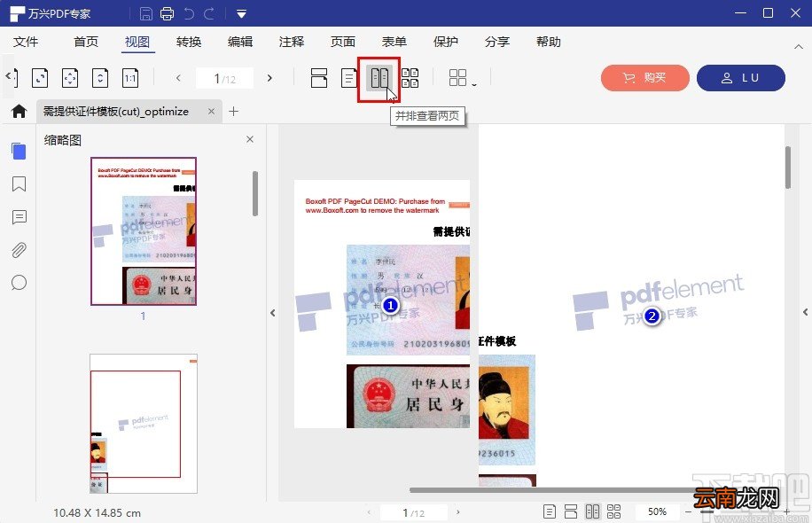Switch to the 视图 tab

137,42
